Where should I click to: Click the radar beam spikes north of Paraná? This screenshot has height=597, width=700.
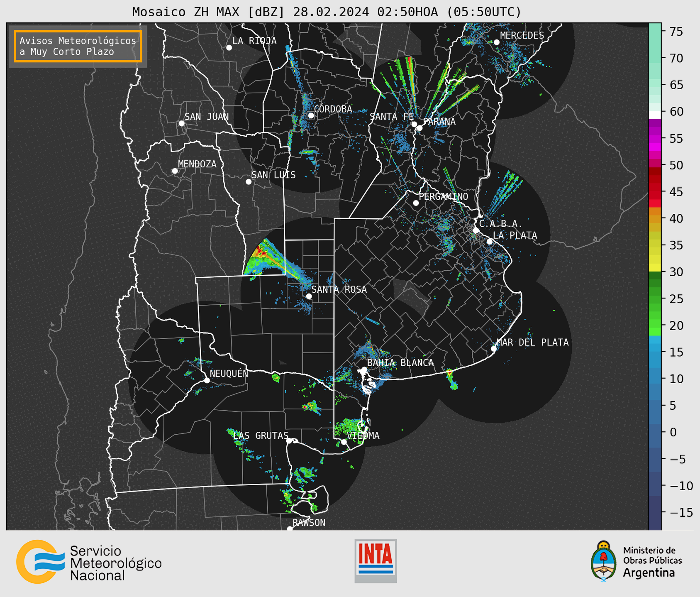coord(411,83)
